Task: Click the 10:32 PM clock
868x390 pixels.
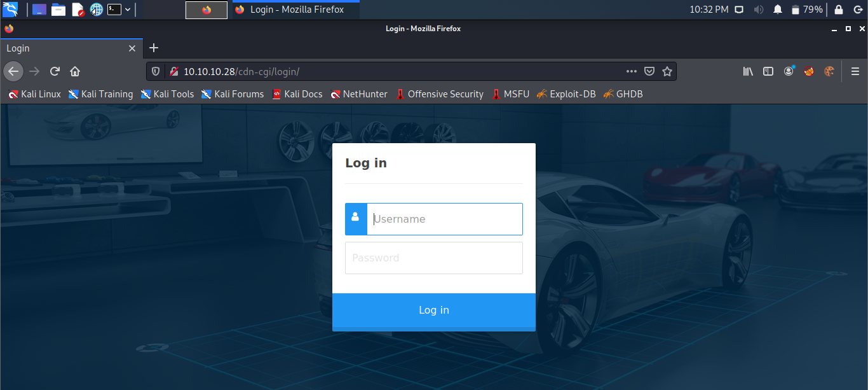Action: pyautogui.click(x=709, y=10)
